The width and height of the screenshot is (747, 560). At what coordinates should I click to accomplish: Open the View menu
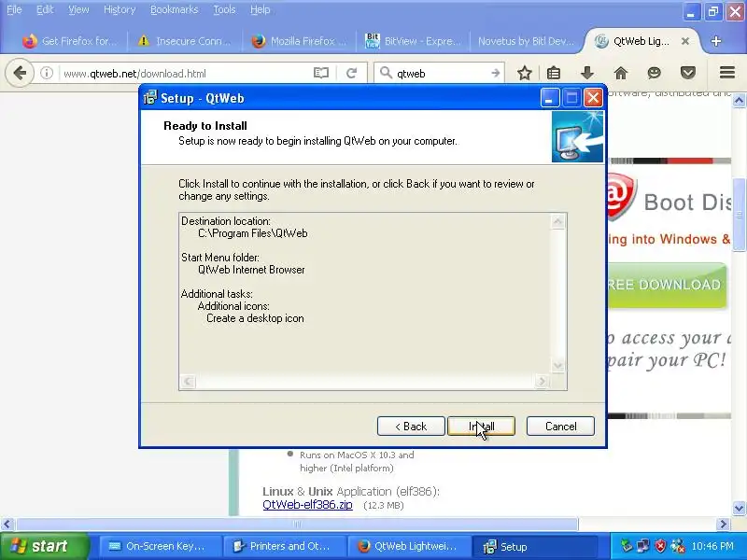pyautogui.click(x=78, y=9)
